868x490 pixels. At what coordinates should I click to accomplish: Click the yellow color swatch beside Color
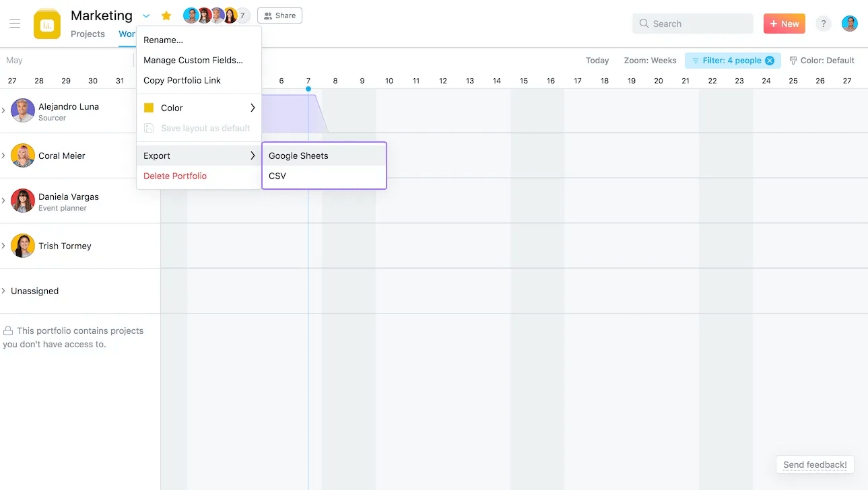[147, 107]
